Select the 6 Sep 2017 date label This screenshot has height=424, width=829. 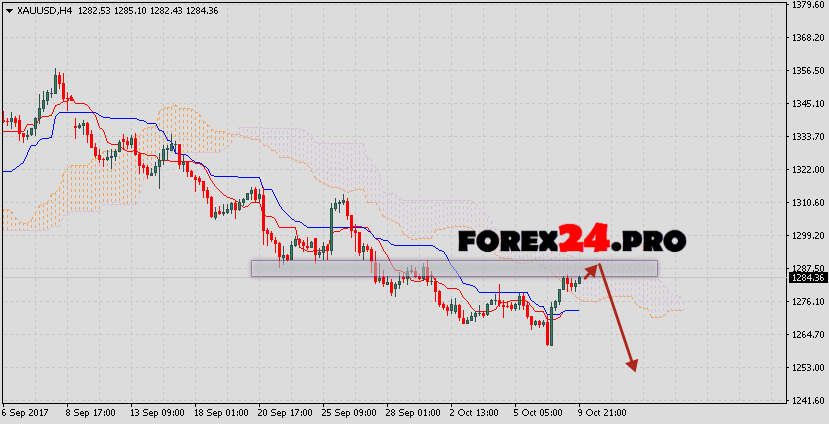pyautogui.click(x=26, y=412)
